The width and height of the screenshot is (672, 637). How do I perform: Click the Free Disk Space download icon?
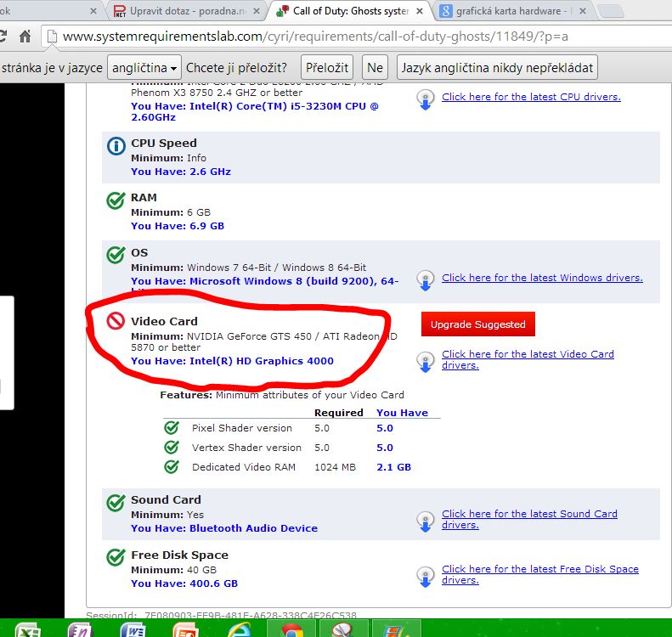coord(425,577)
